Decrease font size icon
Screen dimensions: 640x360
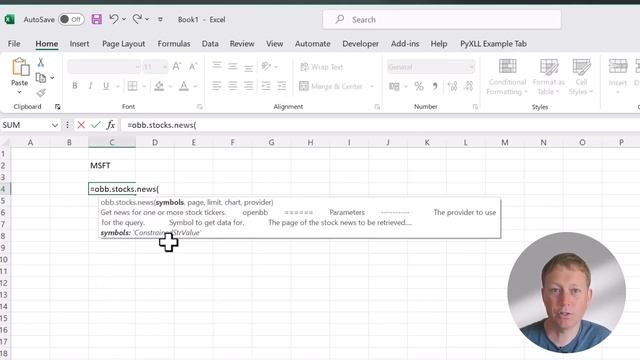193,67
